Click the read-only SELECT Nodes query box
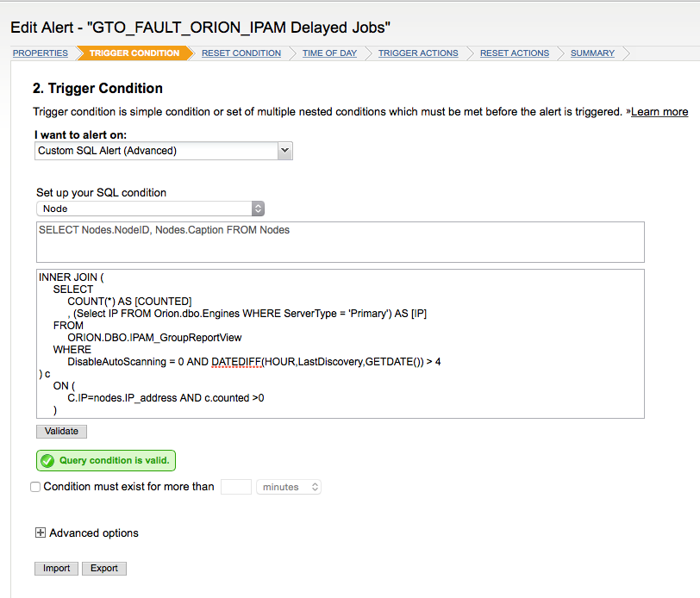 pyautogui.click(x=341, y=242)
